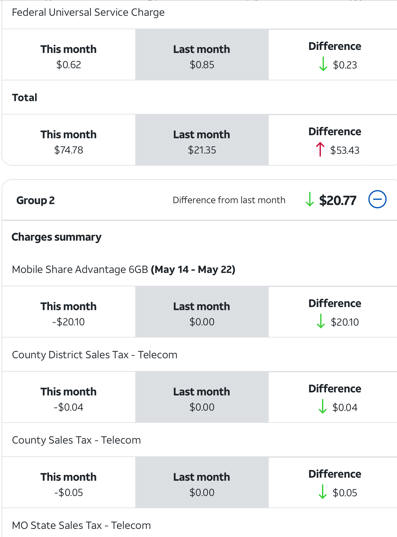
Task: Collapse Group 2 with the minus icon
Action: pos(377,200)
